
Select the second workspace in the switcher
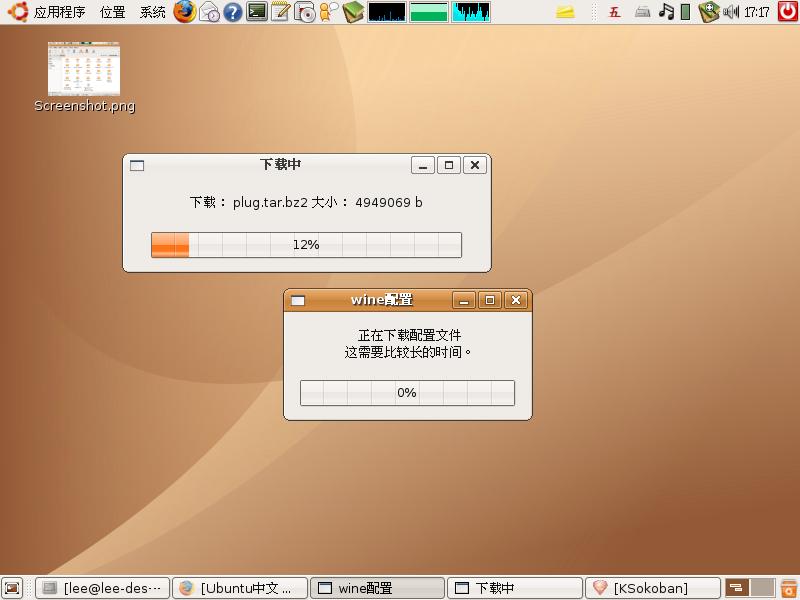pyautogui.click(x=763, y=588)
